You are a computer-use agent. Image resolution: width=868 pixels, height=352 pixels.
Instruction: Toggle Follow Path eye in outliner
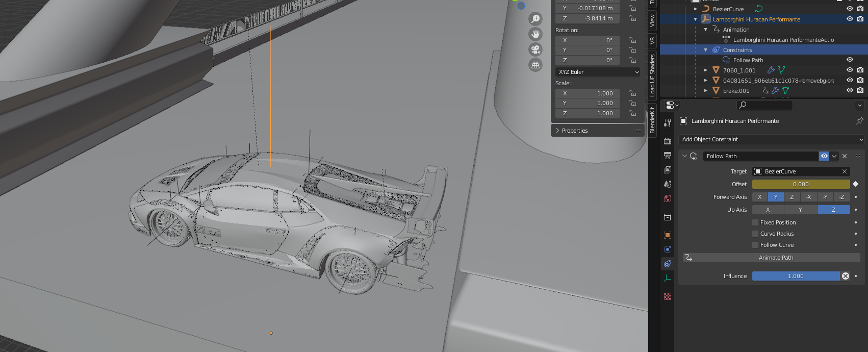[x=850, y=60]
